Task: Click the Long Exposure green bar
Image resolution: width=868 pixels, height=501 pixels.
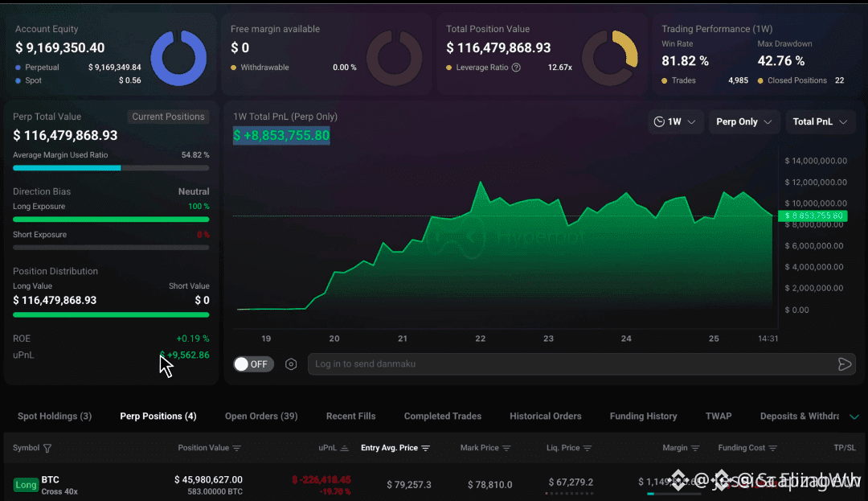Action: click(111, 220)
